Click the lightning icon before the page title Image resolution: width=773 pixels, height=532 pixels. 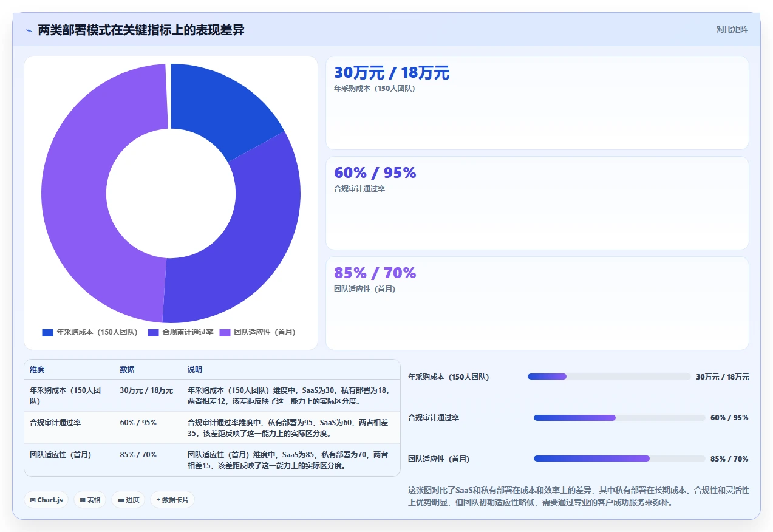(x=29, y=30)
